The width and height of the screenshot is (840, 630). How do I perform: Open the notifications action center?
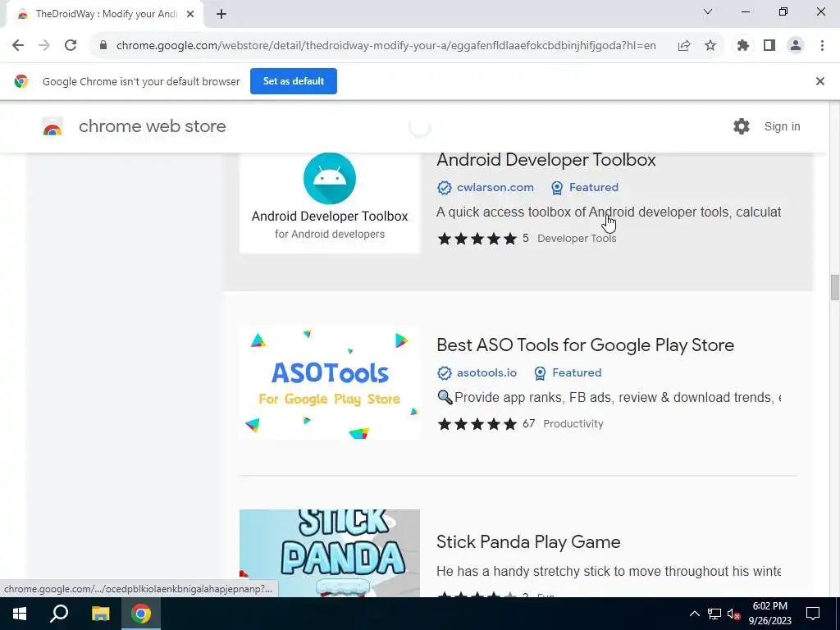pyautogui.click(x=813, y=614)
